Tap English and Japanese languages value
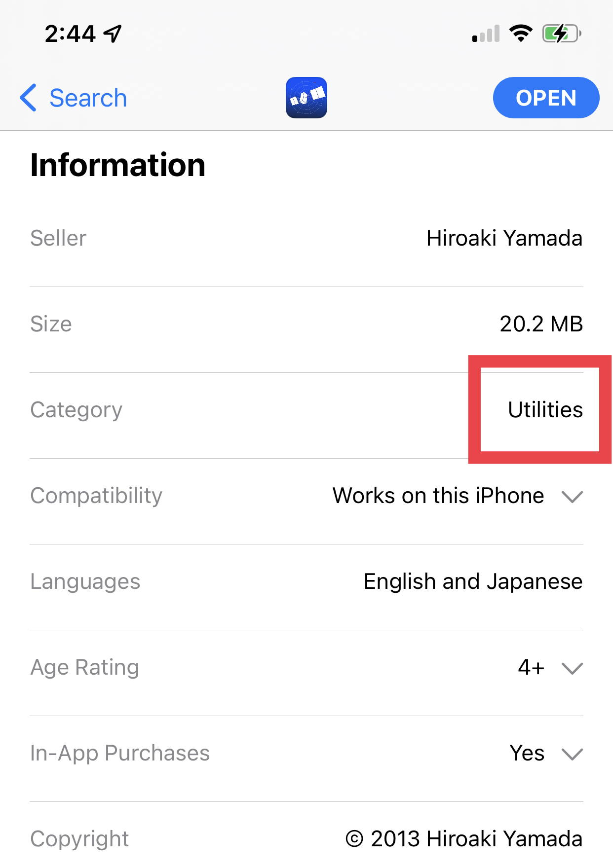 pos(473,581)
